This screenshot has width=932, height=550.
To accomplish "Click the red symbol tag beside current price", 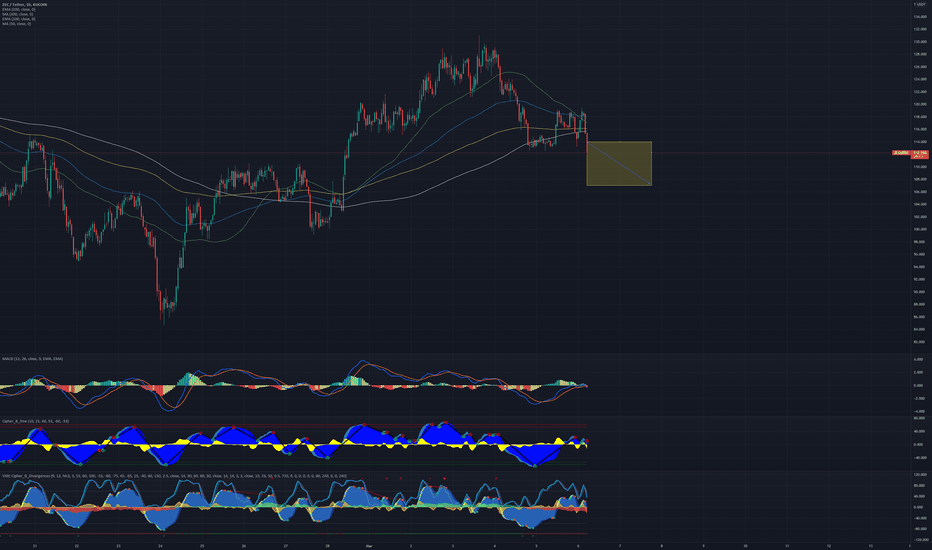I will pyautogui.click(x=902, y=153).
